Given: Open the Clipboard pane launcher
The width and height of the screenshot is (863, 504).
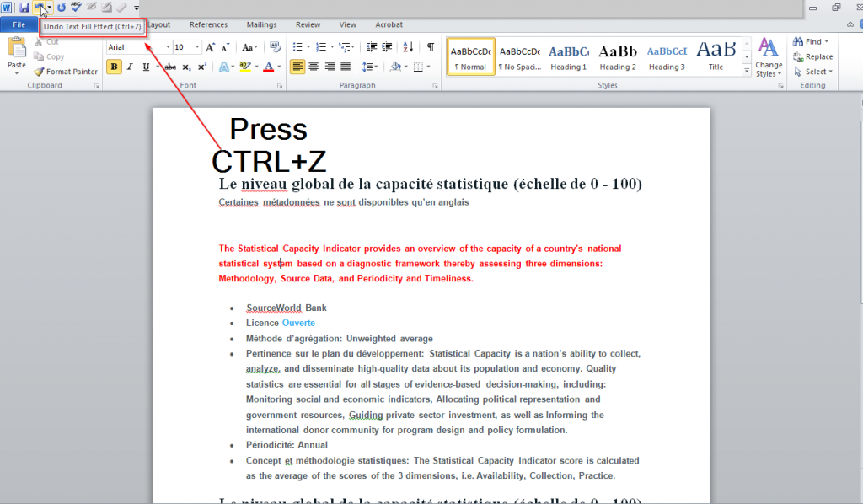Looking at the screenshot, I should (x=96, y=86).
